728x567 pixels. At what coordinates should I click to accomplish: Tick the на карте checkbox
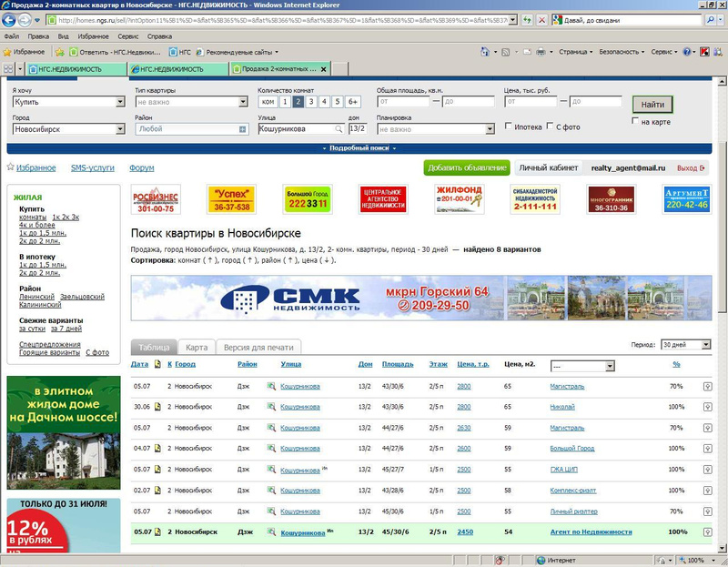pyautogui.click(x=635, y=121)
